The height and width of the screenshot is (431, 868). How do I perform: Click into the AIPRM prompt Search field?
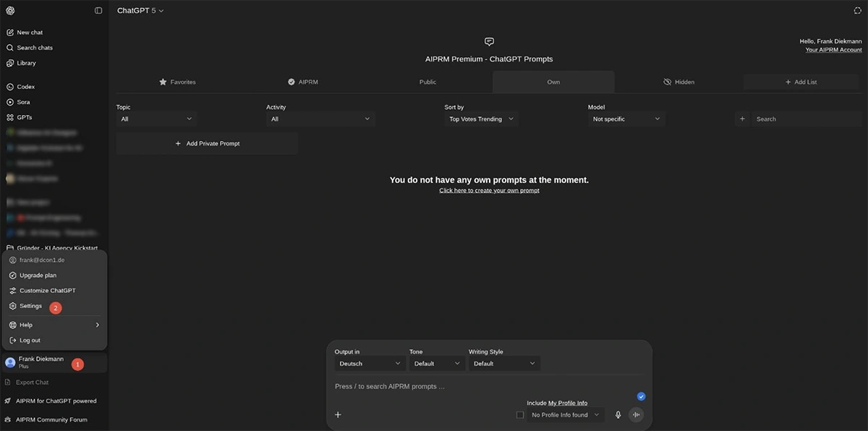click(807, 119)
